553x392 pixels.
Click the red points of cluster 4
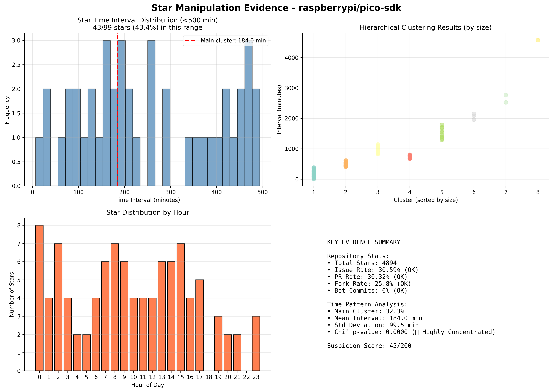click(410, 157)
